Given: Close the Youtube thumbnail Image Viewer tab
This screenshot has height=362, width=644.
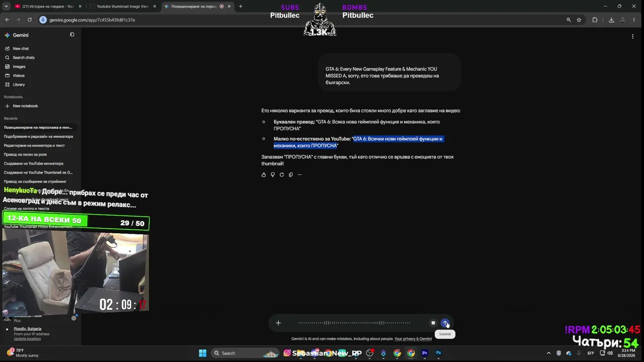Looking at the screenshot, I should point(154,7).
